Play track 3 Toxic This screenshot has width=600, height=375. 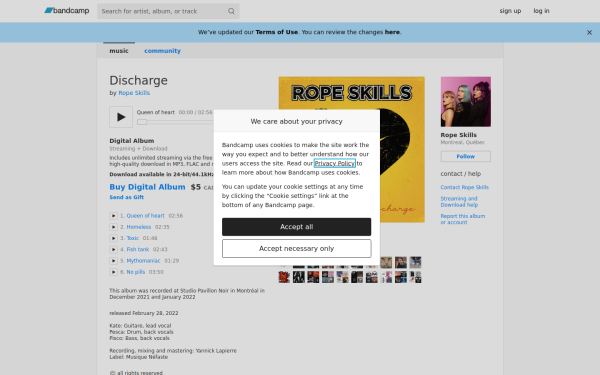click(x=113, y=238)
